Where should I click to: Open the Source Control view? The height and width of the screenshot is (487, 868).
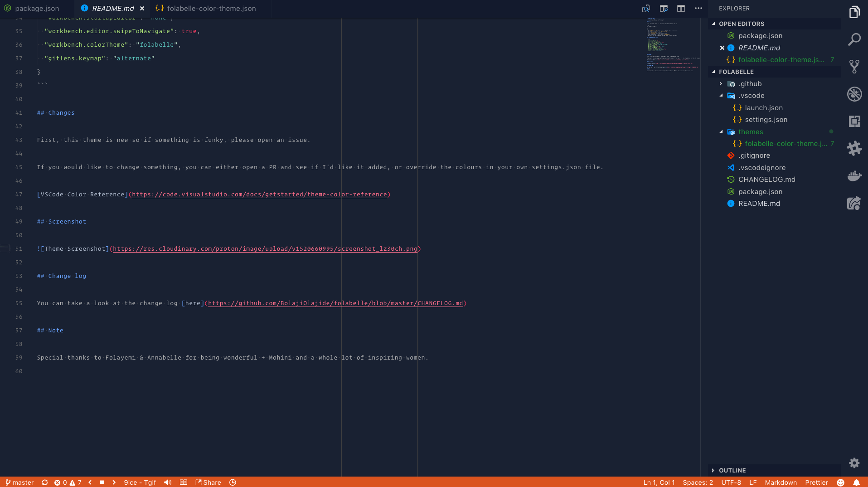854,67
